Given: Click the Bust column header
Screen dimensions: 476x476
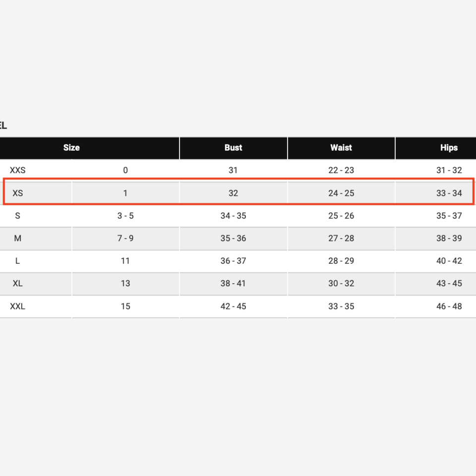Looking at the screenshot, I should point(233,148).
